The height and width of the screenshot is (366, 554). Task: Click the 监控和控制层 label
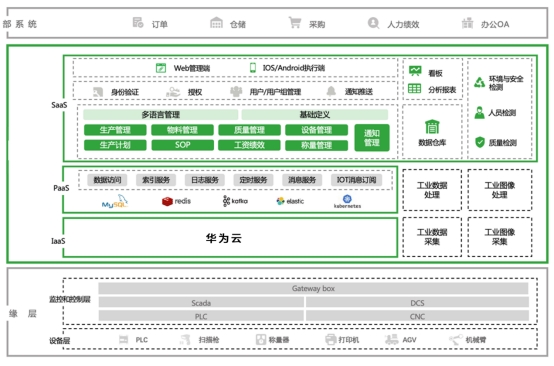click(x=70, y=300)
